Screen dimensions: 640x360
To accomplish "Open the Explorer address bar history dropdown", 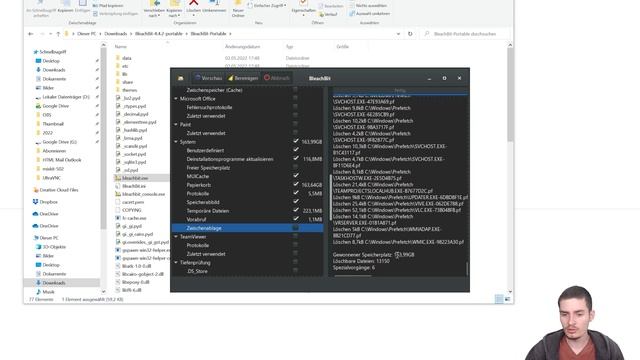I will (398, 34).
